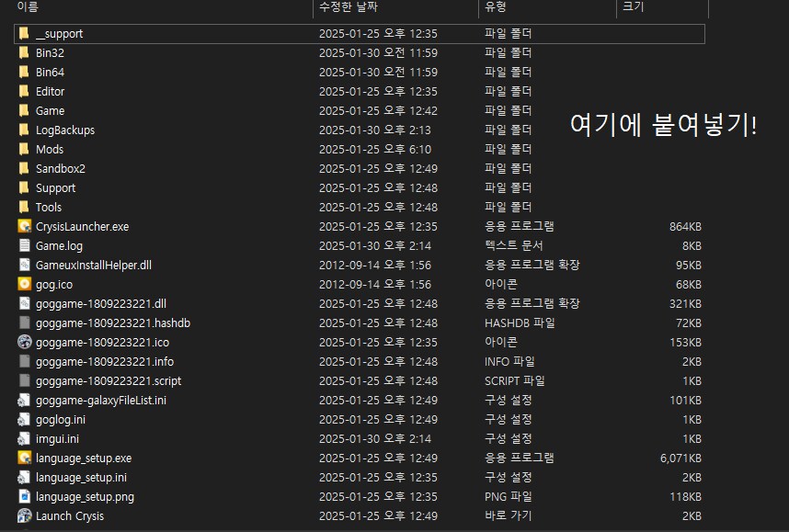Sort by the 이름 column header

[x=28, y=6]
